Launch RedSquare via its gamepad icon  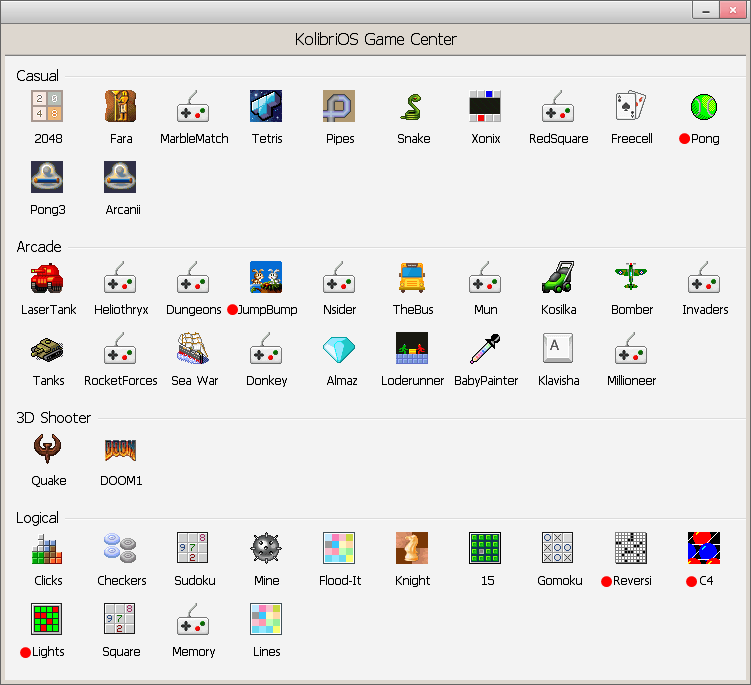[558, 106]
